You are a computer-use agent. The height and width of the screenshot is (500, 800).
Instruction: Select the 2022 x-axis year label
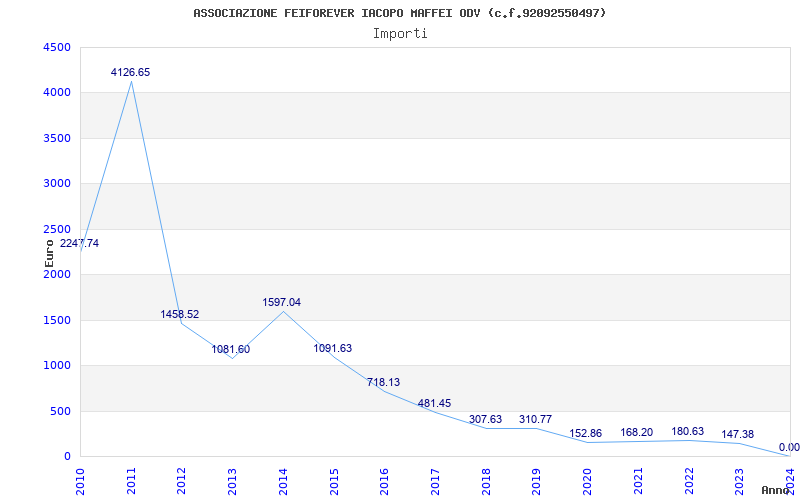click(689, 481)
